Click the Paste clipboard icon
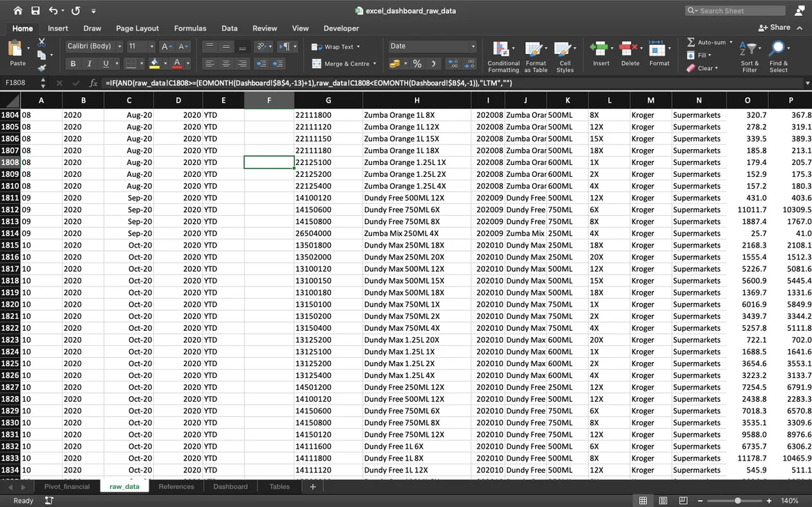This screenshot has width=812, height=507. (x=17, y=50)
